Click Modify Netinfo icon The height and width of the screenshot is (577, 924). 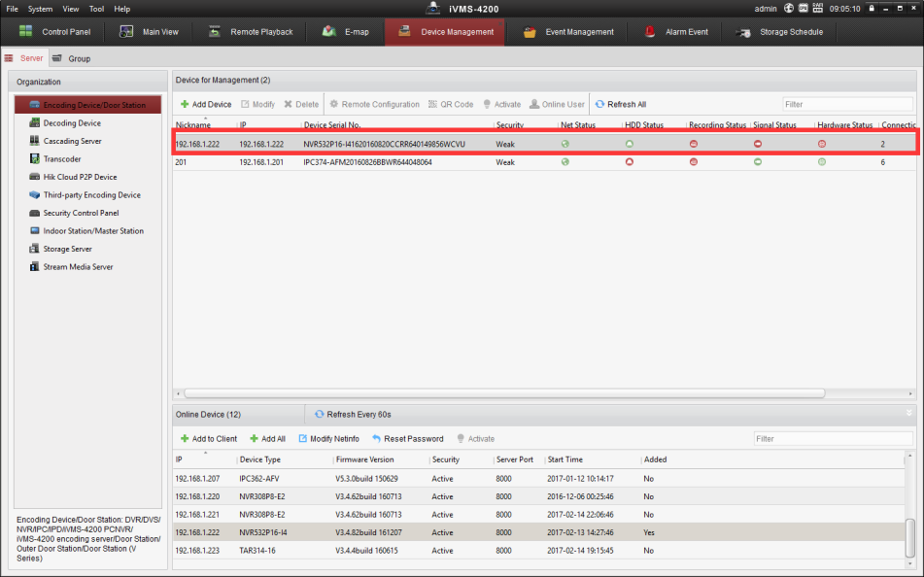tap(302, 438)
